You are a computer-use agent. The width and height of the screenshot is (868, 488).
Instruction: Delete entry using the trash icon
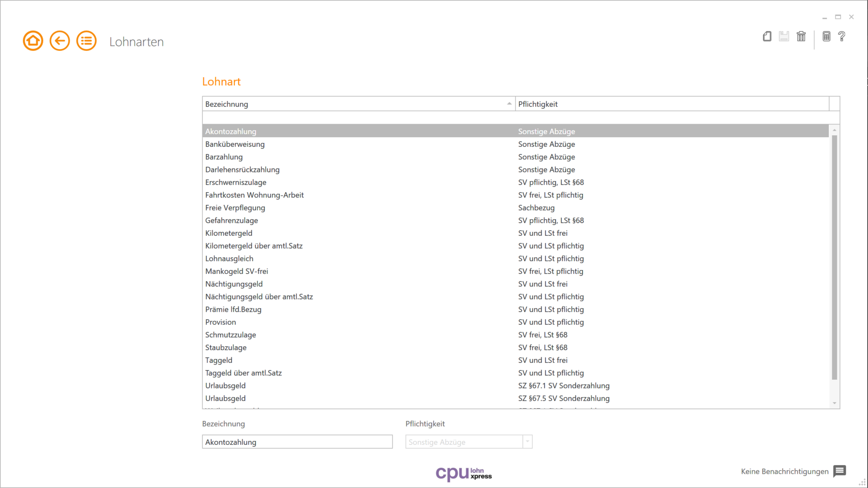(x=801, y=36)
